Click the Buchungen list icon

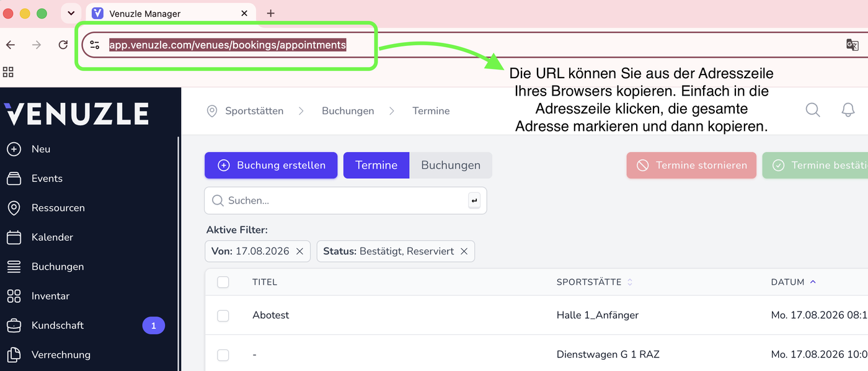click(x=14, y=267)
